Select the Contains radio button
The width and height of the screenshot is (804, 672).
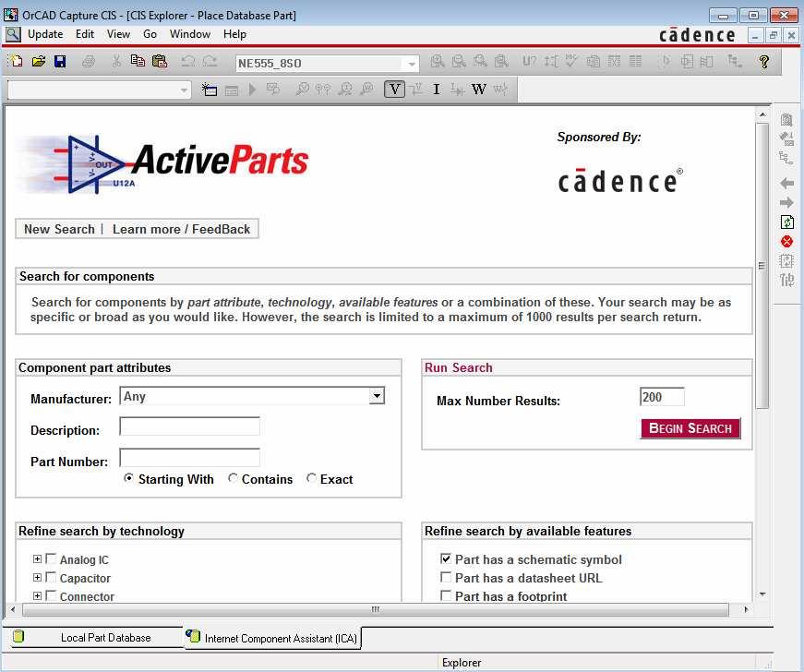click(x=233, y=478)
